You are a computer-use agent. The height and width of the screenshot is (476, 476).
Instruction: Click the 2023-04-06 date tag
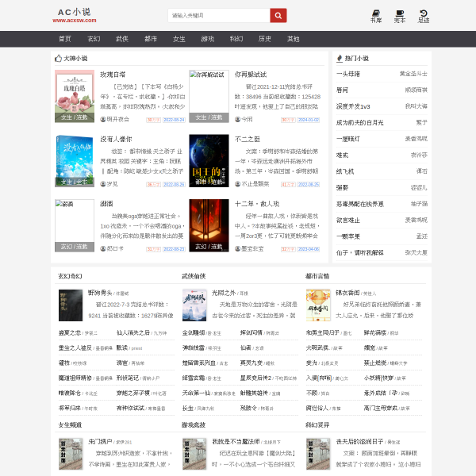click(x=309, y=249)
